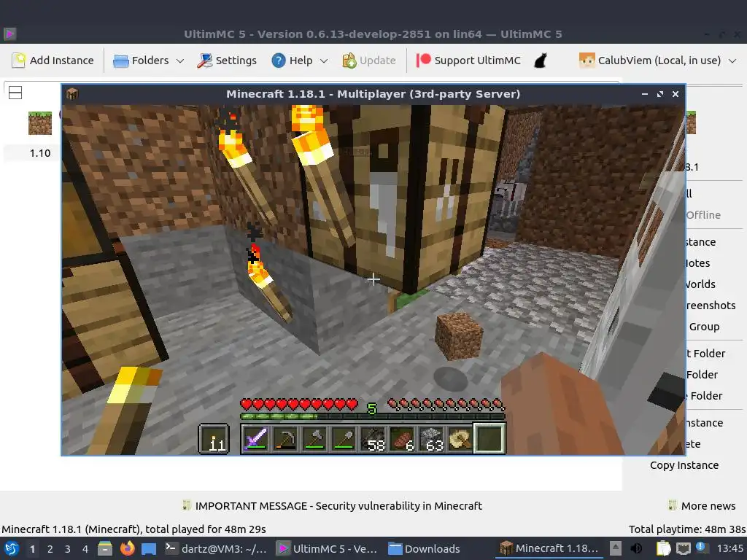
Task: Switch to workspace 2
Action: tap(50, 549)
